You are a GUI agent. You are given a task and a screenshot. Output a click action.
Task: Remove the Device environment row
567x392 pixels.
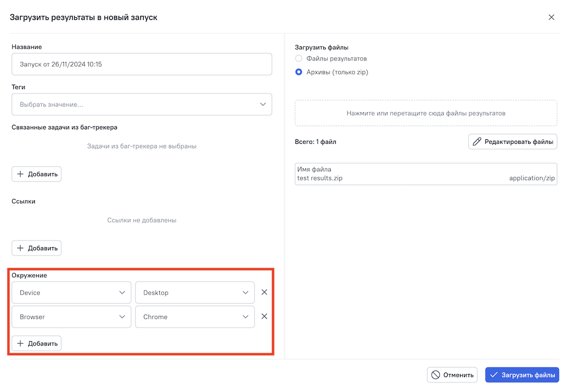[264, 293]
